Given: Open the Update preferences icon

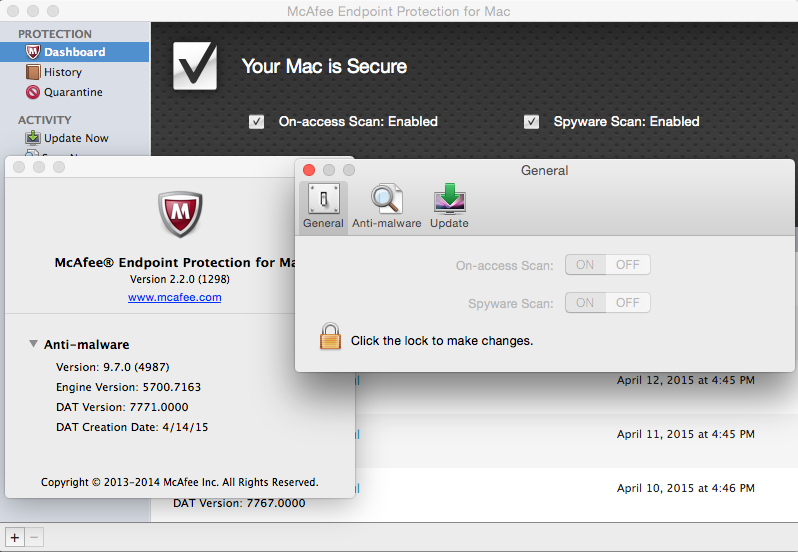Looking at the screenshot, I should pos(449,198).
